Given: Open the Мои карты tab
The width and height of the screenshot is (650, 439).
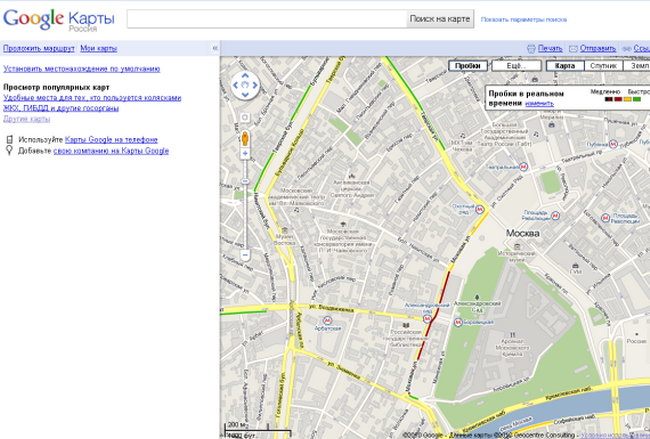Looking at the screenshot, I should (x=99, y=48).
